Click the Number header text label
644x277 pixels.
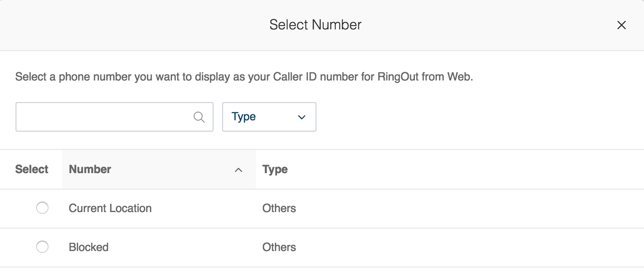(x=90, y=169)
